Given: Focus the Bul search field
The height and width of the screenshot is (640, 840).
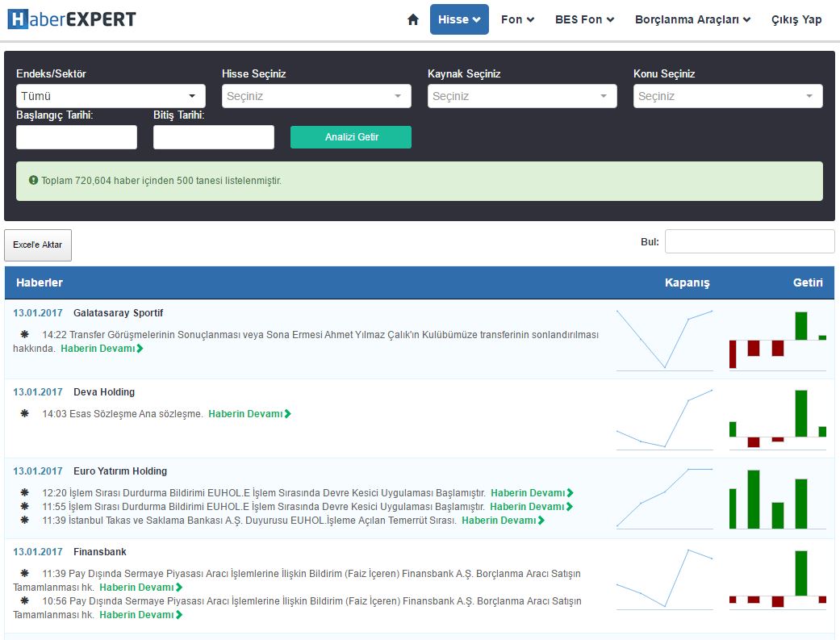Looking at the screenshot, I should 750,241.
